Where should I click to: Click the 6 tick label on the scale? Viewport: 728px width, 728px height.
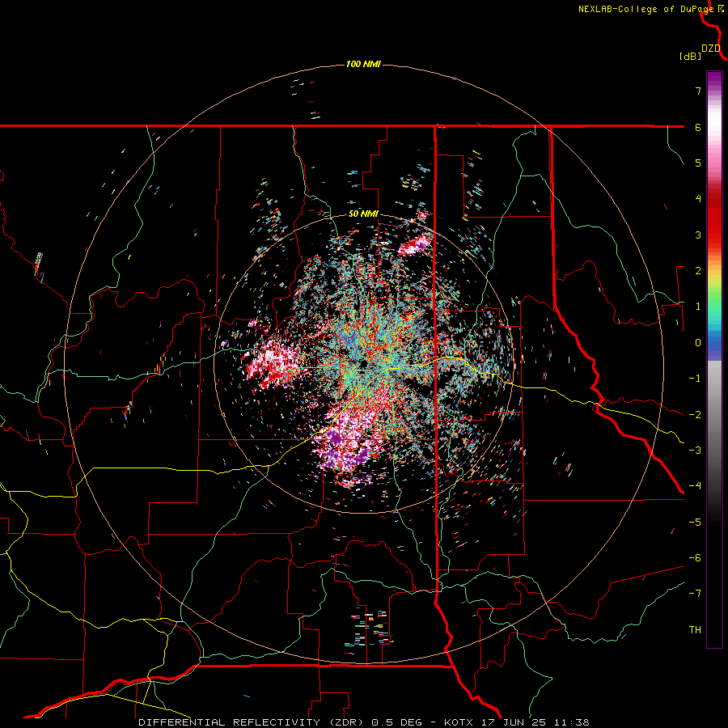pos(698,127)
